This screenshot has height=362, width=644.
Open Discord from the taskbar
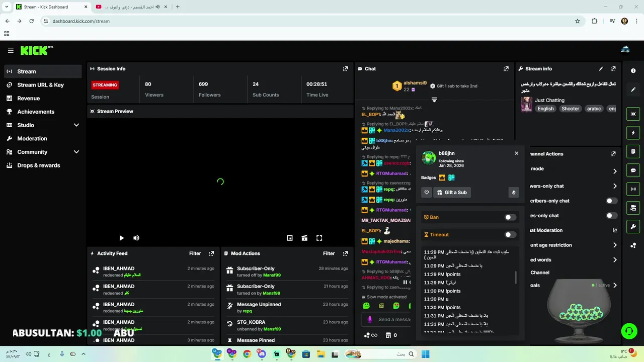pyautogui.click(x=262, y=354)
